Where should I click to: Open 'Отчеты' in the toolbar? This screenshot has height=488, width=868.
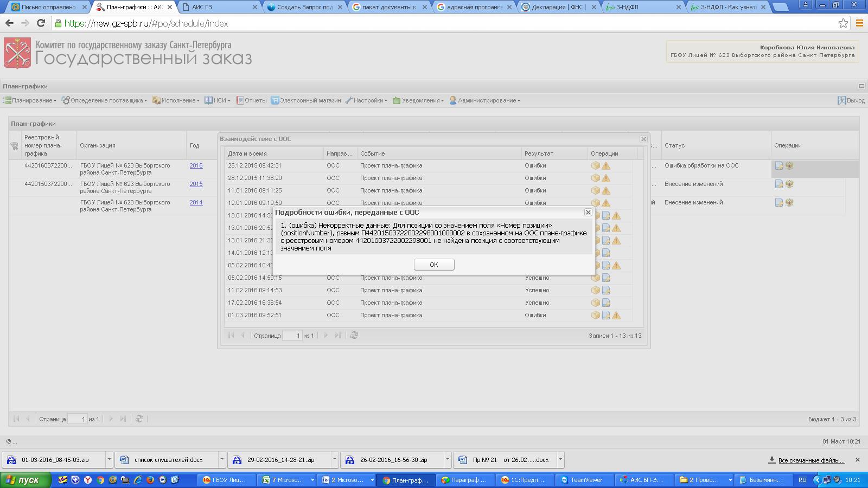coord(251,100)
